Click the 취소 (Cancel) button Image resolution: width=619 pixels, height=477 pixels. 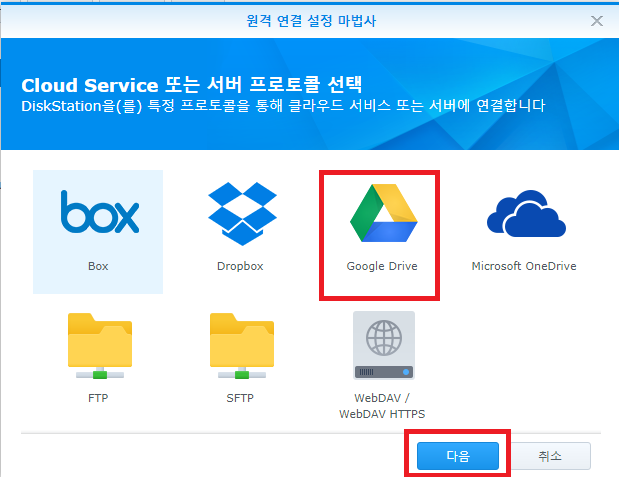pos(550,456)
